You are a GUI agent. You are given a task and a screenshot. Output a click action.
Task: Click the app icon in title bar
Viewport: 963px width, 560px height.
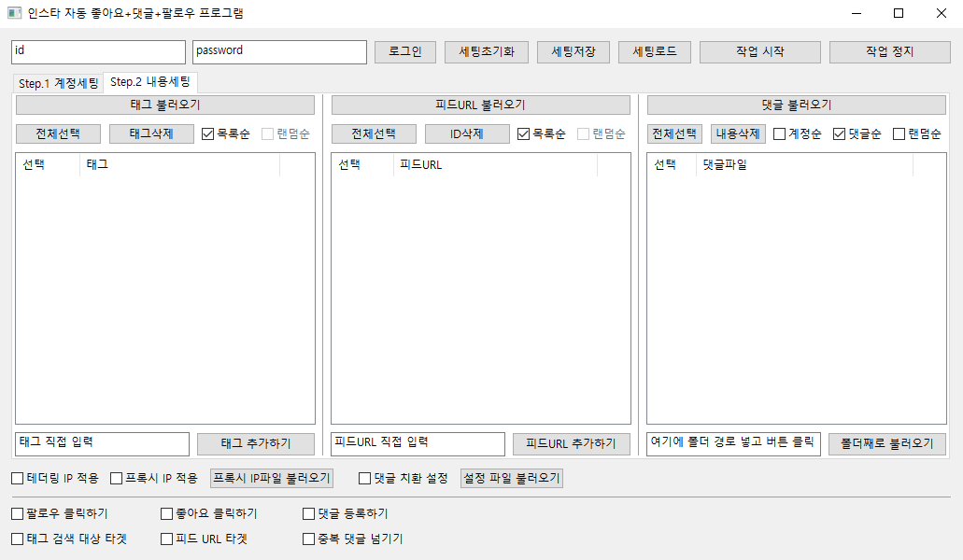coord(14,13)
